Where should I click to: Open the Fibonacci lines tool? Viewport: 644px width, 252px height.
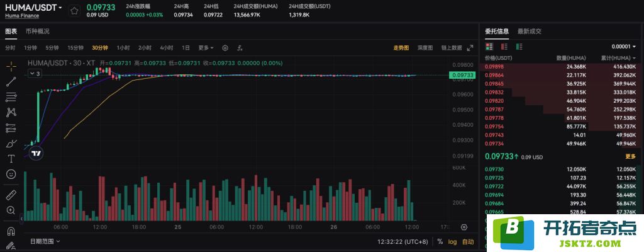[x=11, y=97]
